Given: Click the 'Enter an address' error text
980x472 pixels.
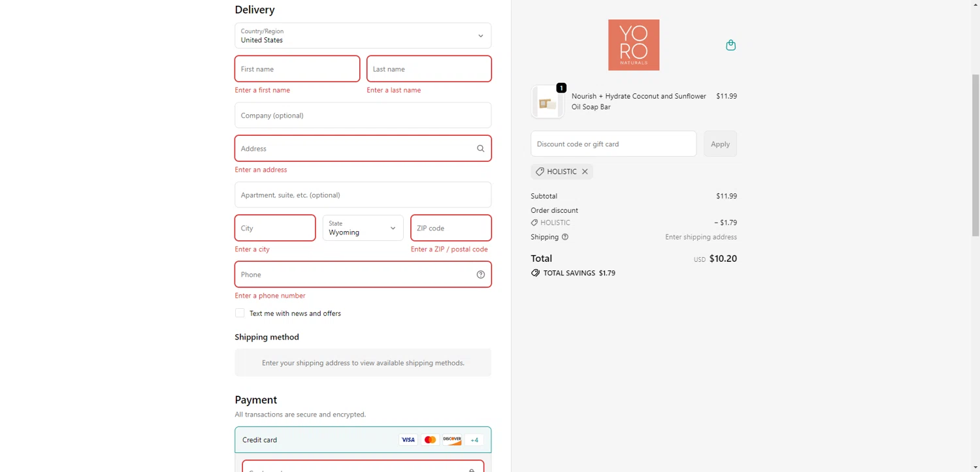Looking at the screenshot, I should pos(261,170).
